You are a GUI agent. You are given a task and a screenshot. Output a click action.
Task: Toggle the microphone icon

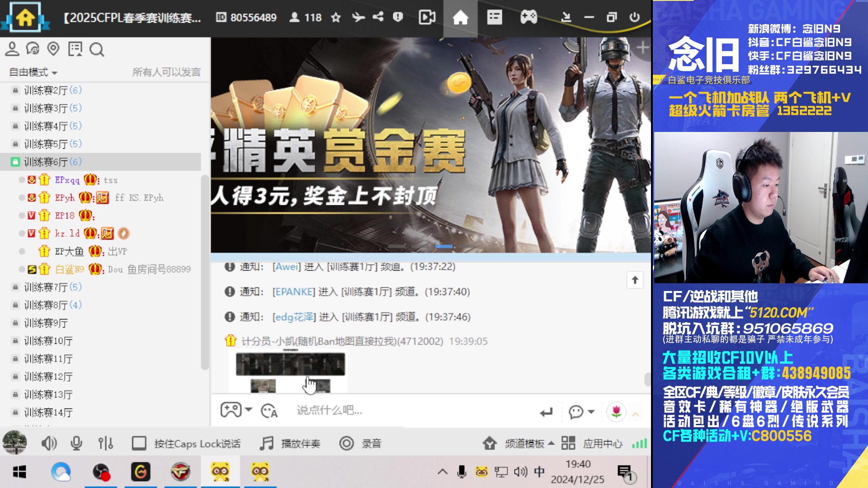click(76, 444)
